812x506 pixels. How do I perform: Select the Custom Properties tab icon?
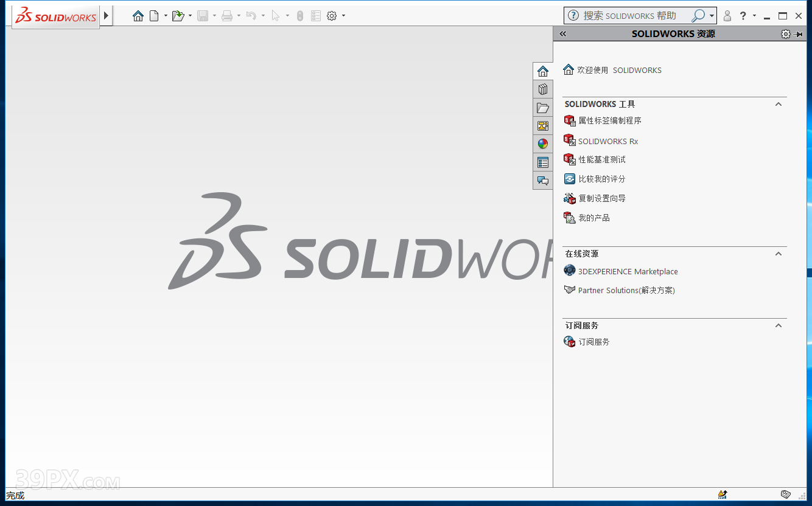pyautogui.click(x=543, y=162)
